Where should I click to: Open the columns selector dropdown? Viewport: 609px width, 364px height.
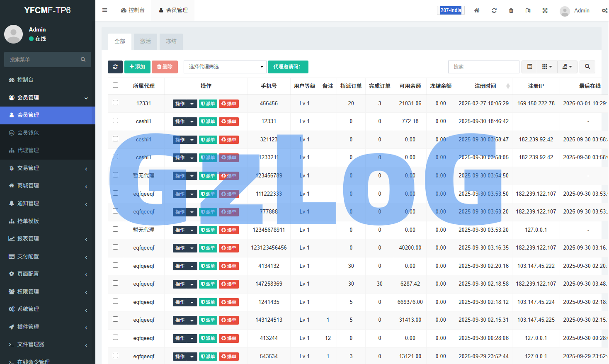[547, 67]
